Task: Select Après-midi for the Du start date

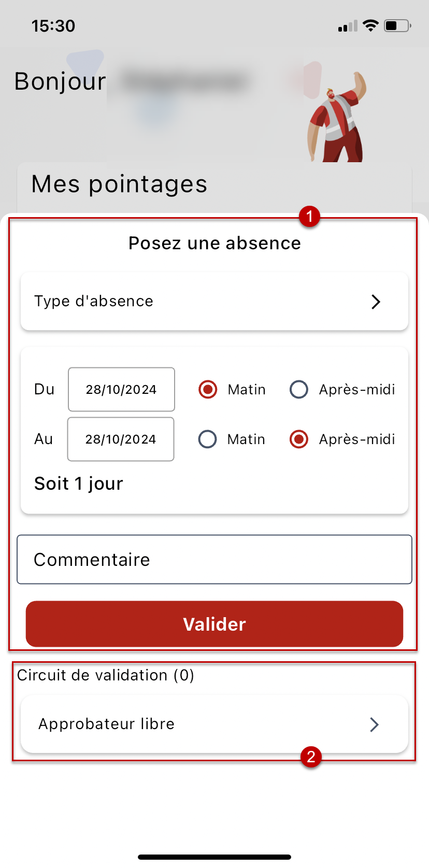Action: click(299, 389)
